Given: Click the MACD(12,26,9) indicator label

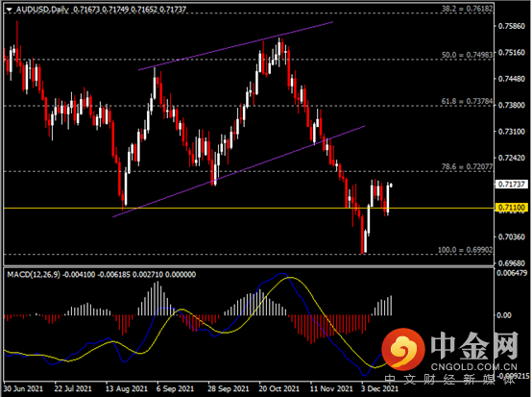Looking at the screenshot, I should (34, 274).
